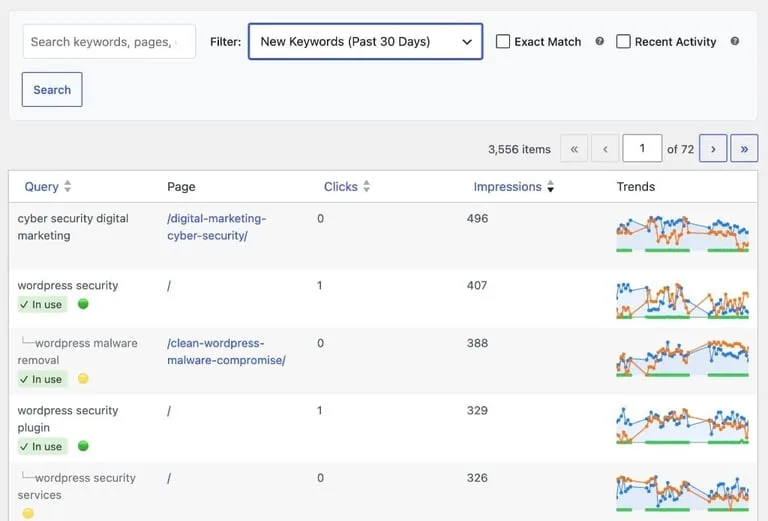Open the New Keywords filter dropdown
This screenshot has height=521, width=768.
click(x=365, y=42)
